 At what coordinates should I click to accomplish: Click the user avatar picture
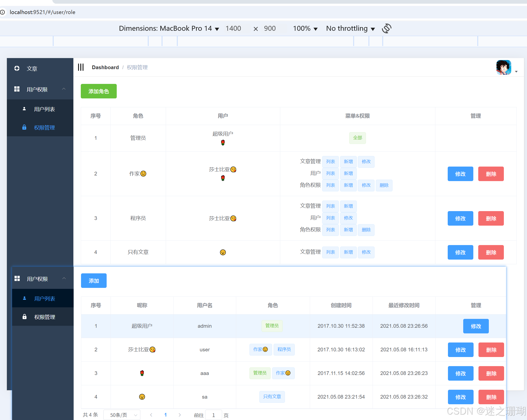coord(504,67)
